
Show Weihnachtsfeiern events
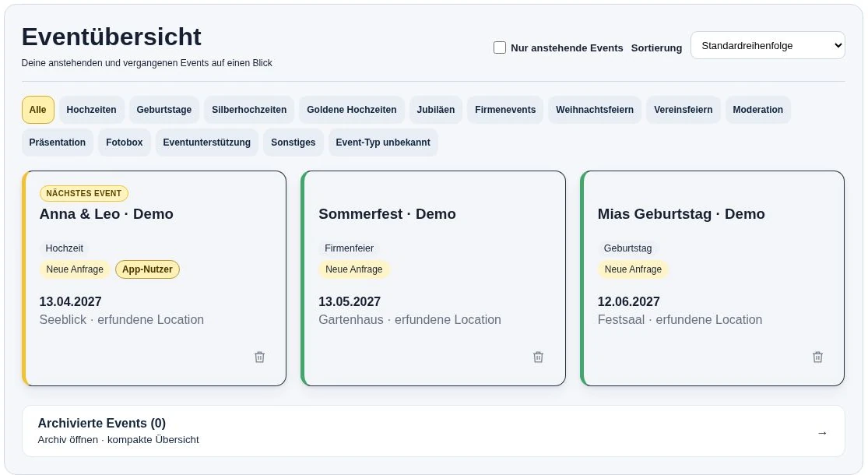[x=595, y=110]
